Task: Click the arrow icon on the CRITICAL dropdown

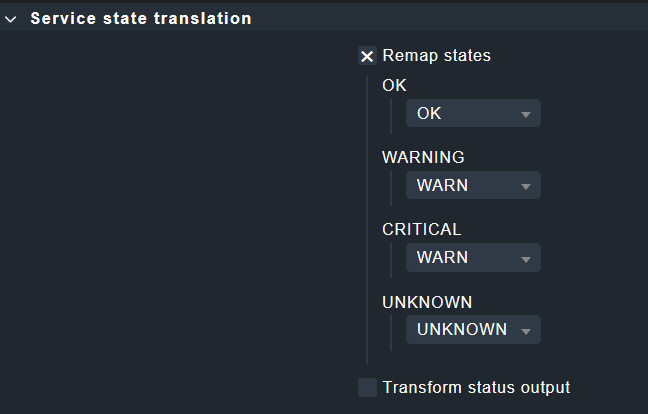Action: coord(526,258)
